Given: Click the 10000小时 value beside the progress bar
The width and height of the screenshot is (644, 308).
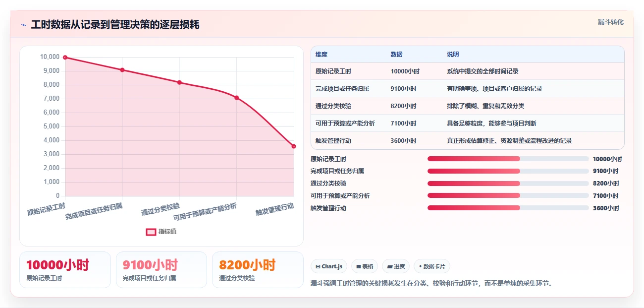Looking at the screenshot, I should pos(607,159).
